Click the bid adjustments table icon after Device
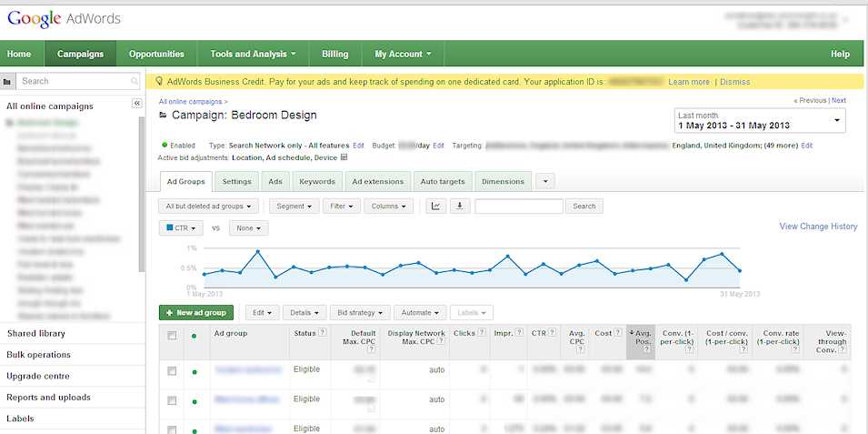The width and height of the screenshot is (868, 434). 344,157
